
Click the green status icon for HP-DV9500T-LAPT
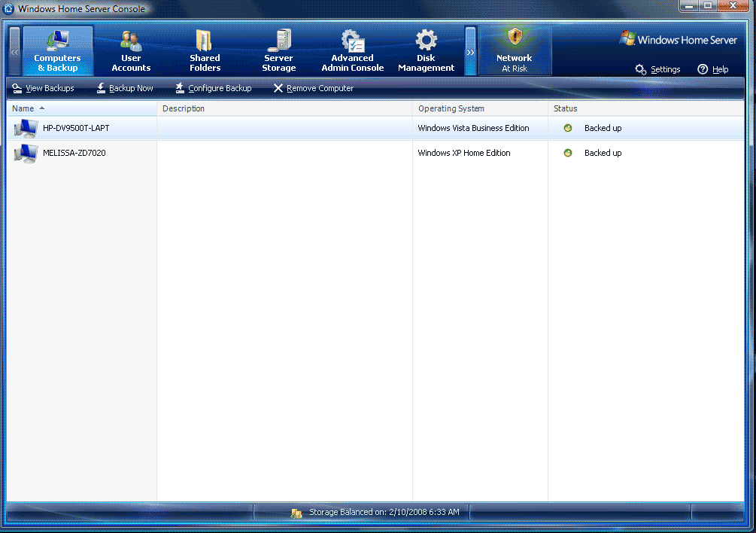(568, 128)
